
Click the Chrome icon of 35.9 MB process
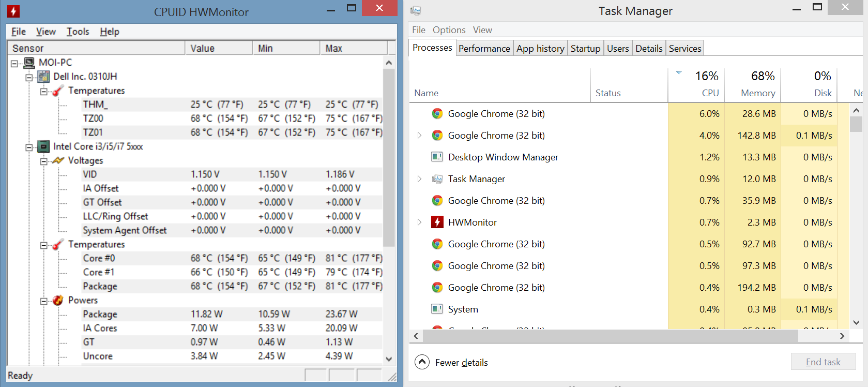437,201
